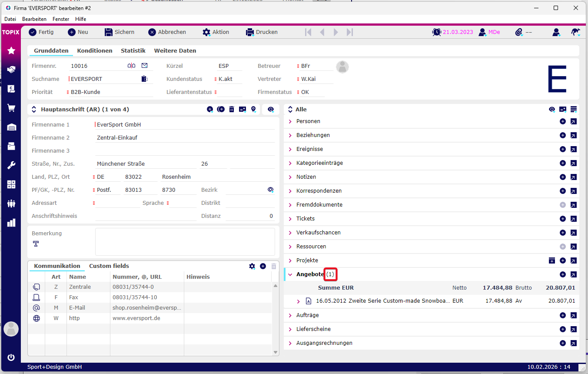Expand the Korrespondenzen section
Image resolution: width=588 pixels, height=374 pixels.
tap(290, 191)
